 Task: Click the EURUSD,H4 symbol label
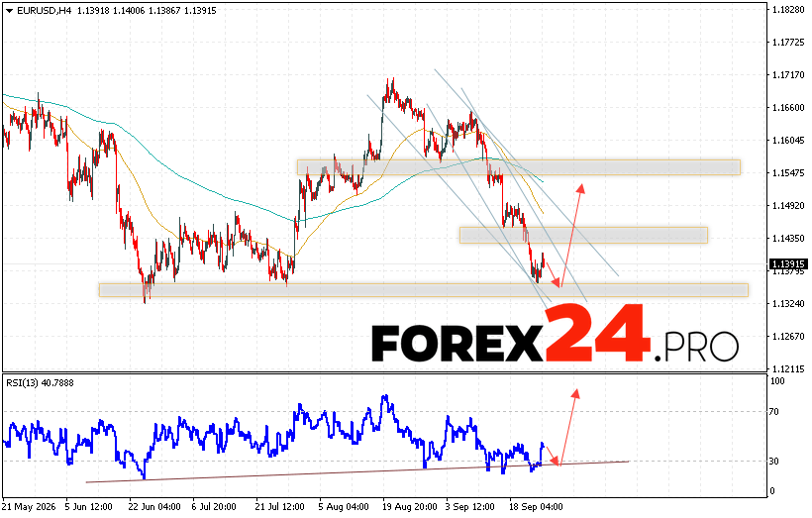45,10
